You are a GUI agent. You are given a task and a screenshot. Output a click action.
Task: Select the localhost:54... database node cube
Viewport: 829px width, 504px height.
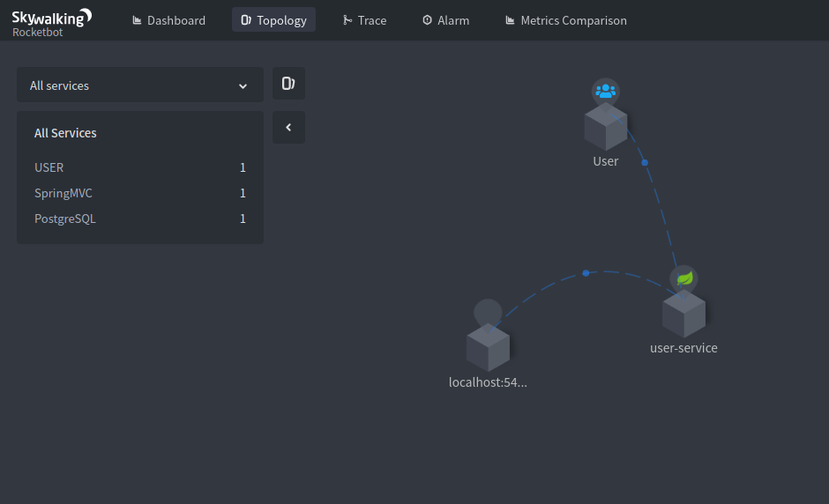pos(488,349)
